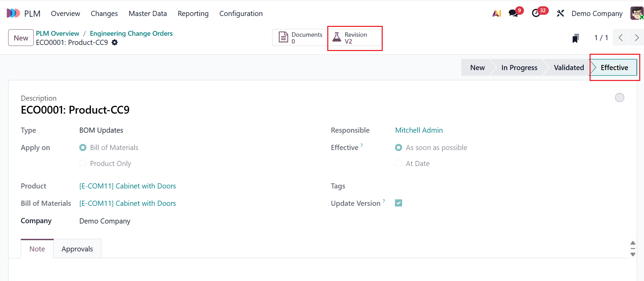Viewport: 644px width, 281px height.
Task: Go to the next record arrow
Action: (637, 38)
